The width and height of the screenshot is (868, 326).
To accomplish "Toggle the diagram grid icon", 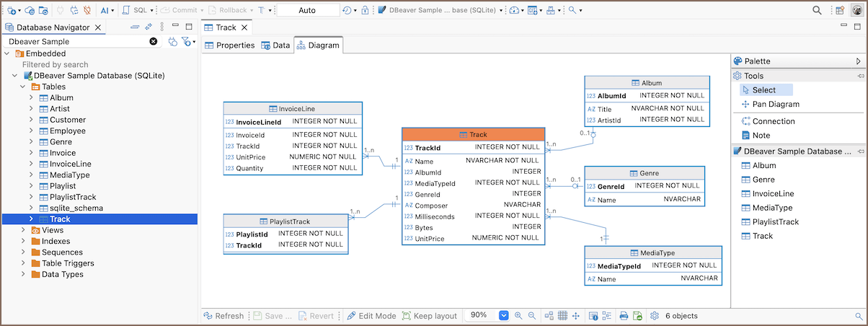I will pyautogui.click(x=563, y=316).
